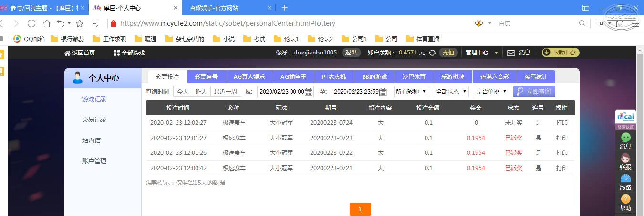
Task: Open reader mode icon beside the star
Action: click(95, 23)
